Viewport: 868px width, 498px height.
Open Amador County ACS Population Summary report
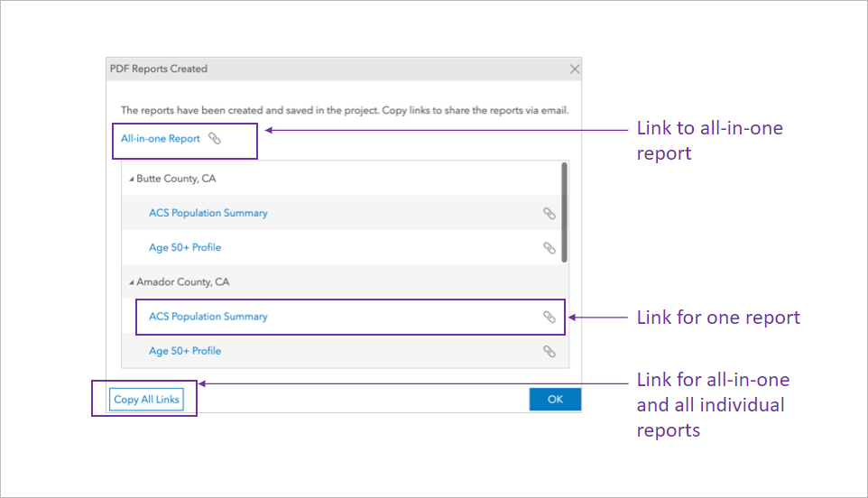pos(208,317)
